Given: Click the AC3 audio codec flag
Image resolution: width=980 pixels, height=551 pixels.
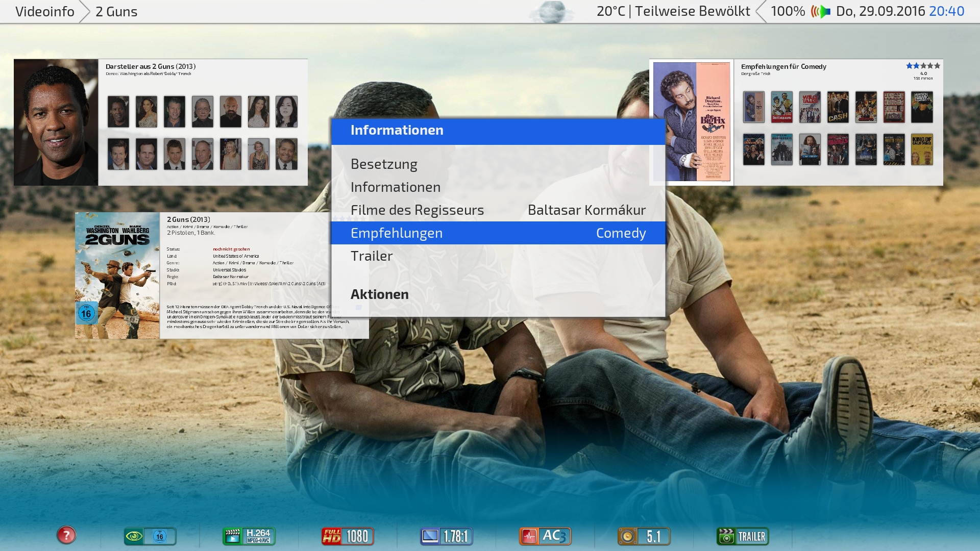Looking at the screenshot, I should [x=545, y=536].
